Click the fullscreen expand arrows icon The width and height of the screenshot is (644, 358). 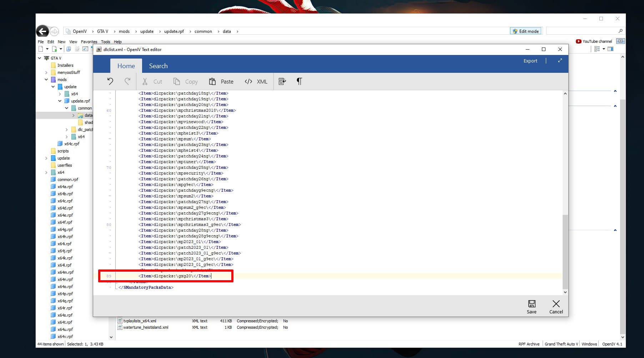tap(560, 61)
